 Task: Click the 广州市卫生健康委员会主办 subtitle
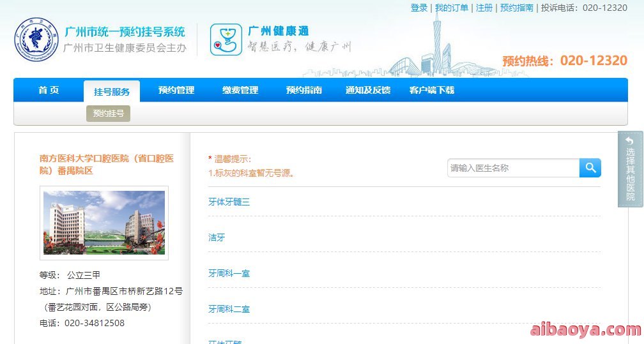click(125, 48)
